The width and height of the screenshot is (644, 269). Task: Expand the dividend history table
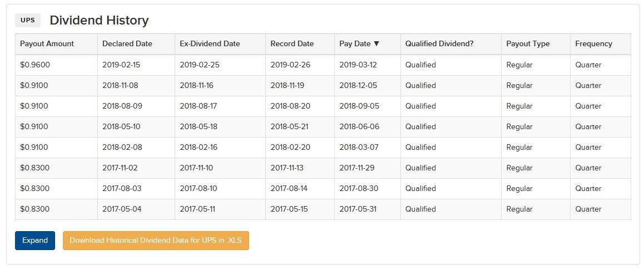pyautogui.click(x=35, y=241)
